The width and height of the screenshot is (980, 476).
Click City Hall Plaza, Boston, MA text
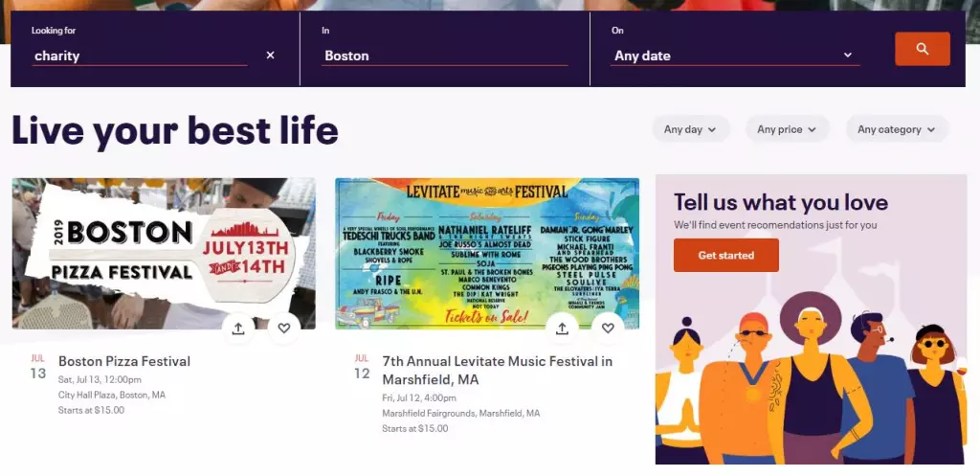112,395
